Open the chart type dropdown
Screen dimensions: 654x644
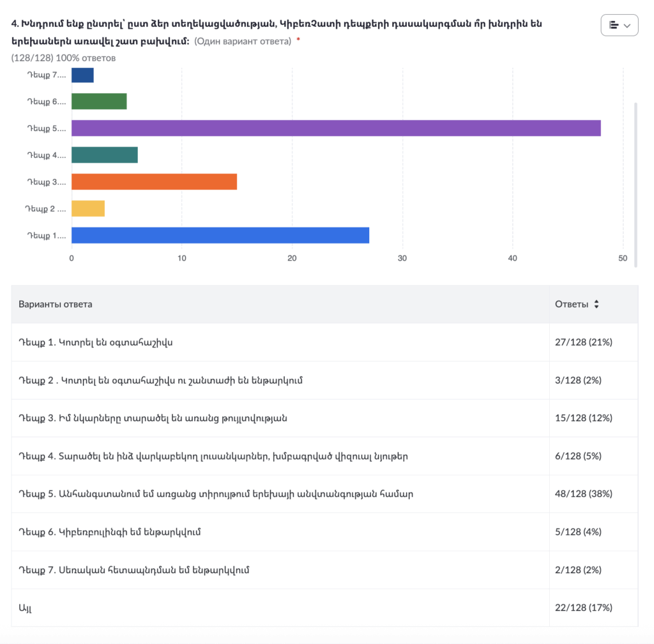point(619,25)
